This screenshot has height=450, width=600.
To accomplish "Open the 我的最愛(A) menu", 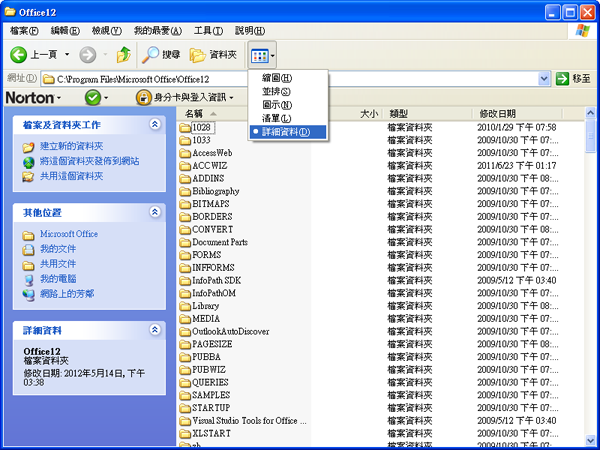I will click(158, 31).
